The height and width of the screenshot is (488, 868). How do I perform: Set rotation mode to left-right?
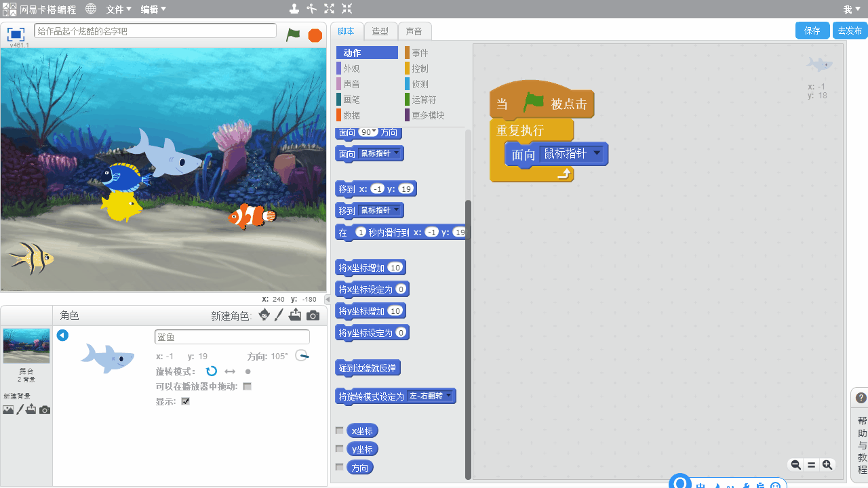pyautogui.click(x=230, y=371)
